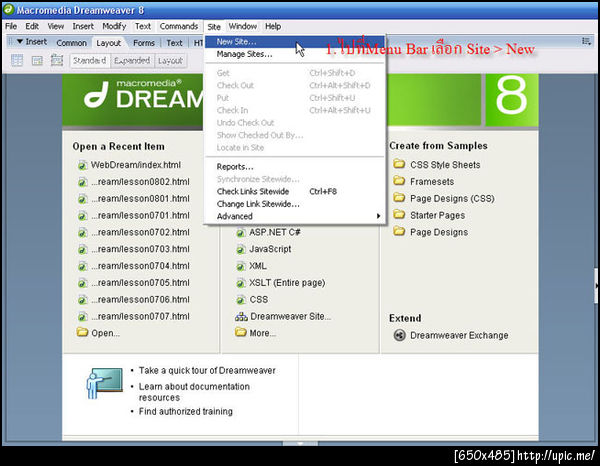The height and width of the screenshot is (466, 600).
Task: Open recent file lesson0705.html
Action: click(x=140, y=283)
